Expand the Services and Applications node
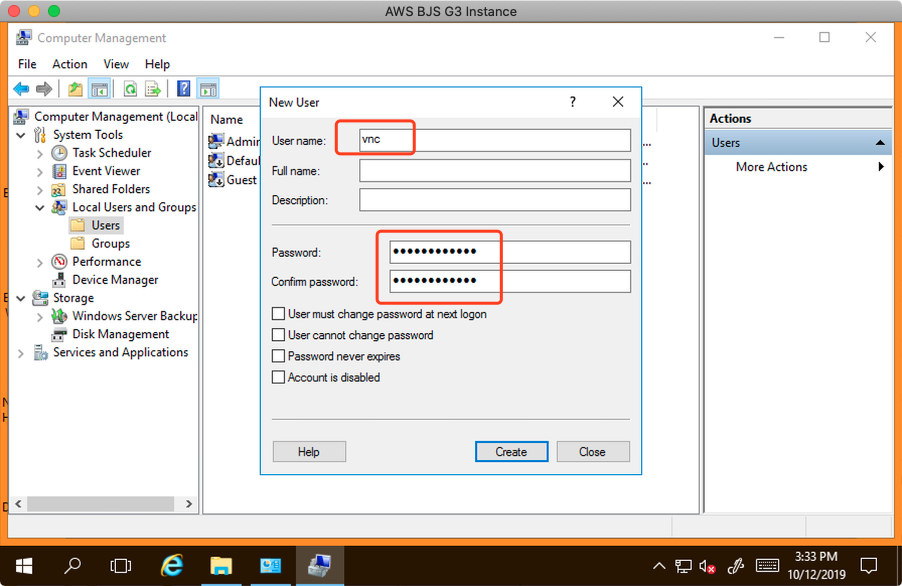Image resolution: width=902 pixels, height=586 pixels. pyautogui.click(x=21, y=353)
